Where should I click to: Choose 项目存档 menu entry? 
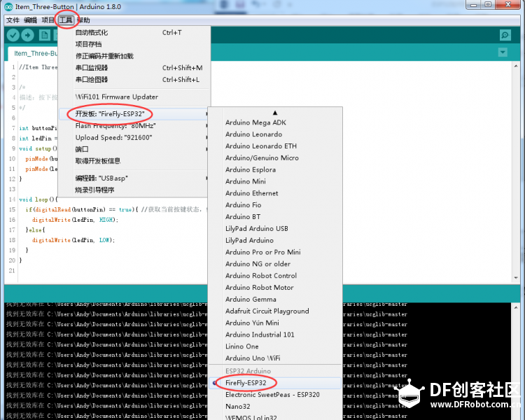pos(134,44)
